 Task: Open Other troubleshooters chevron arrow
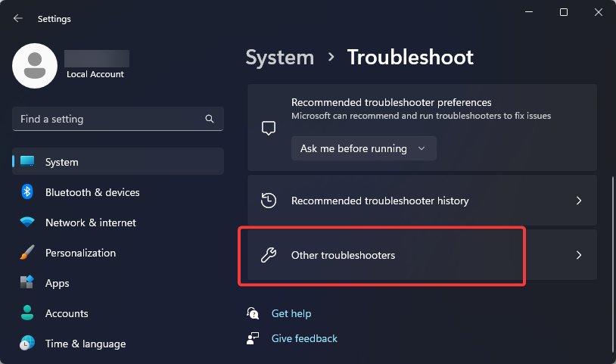[x=579, y=255]
